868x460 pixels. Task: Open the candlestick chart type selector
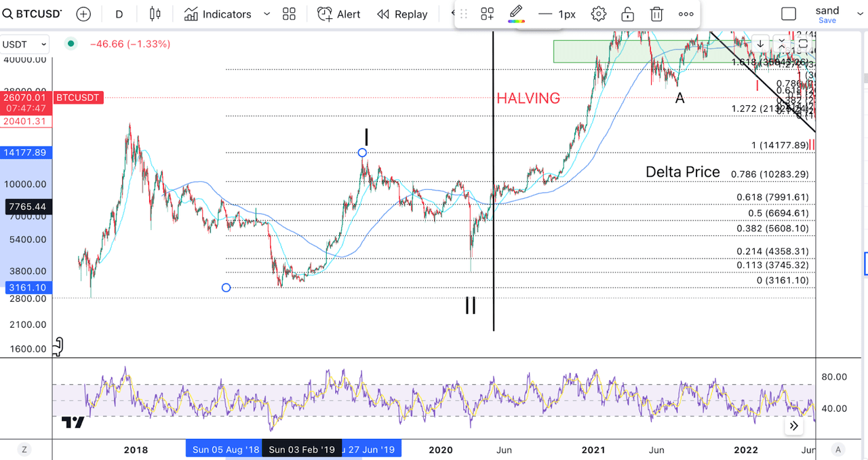click(155, 14)
